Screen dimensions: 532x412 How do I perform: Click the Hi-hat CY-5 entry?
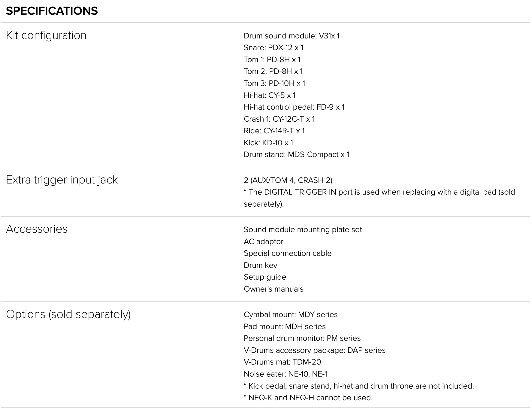point(270,95)
